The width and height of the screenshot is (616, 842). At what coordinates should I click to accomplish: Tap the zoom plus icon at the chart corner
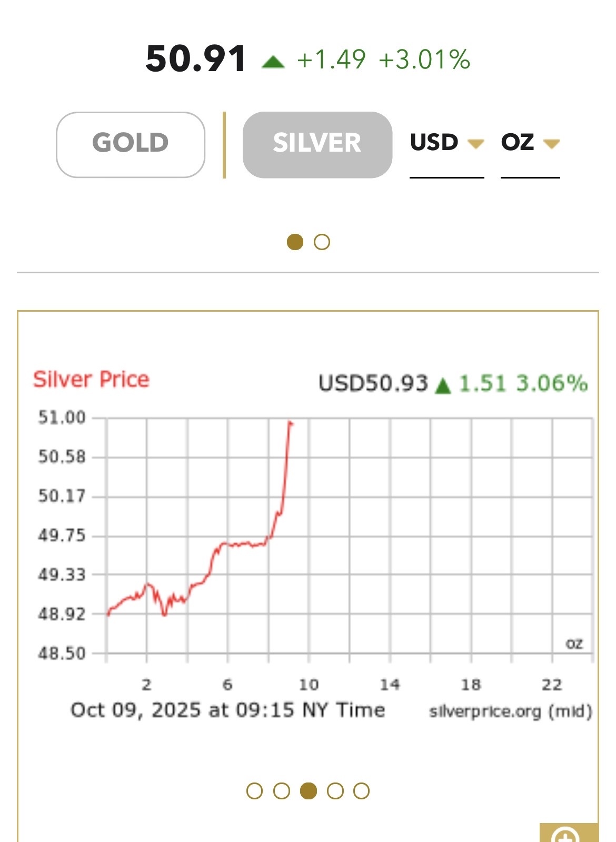pyautogui.click(x=568, y=834)
